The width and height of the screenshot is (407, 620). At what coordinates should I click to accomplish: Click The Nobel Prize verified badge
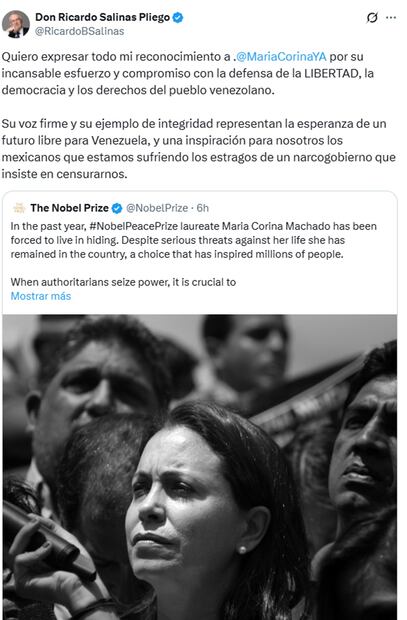point(117,208)
